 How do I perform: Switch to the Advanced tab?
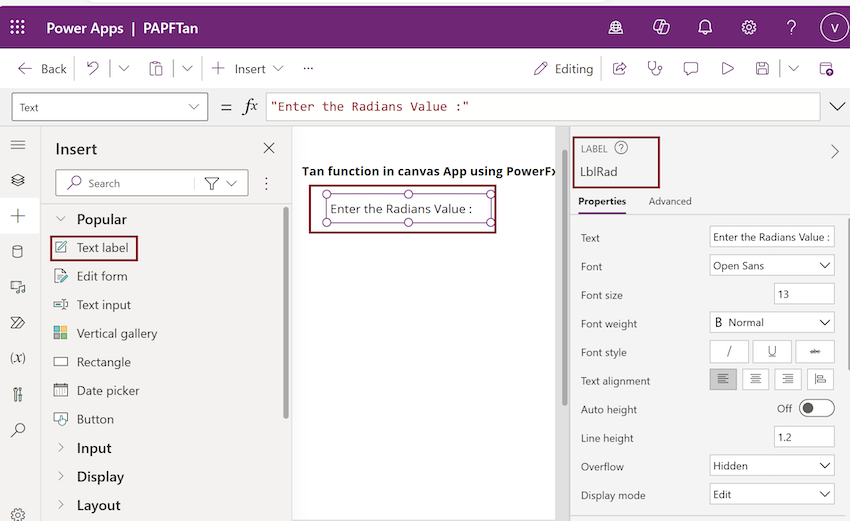pos(670,201)
